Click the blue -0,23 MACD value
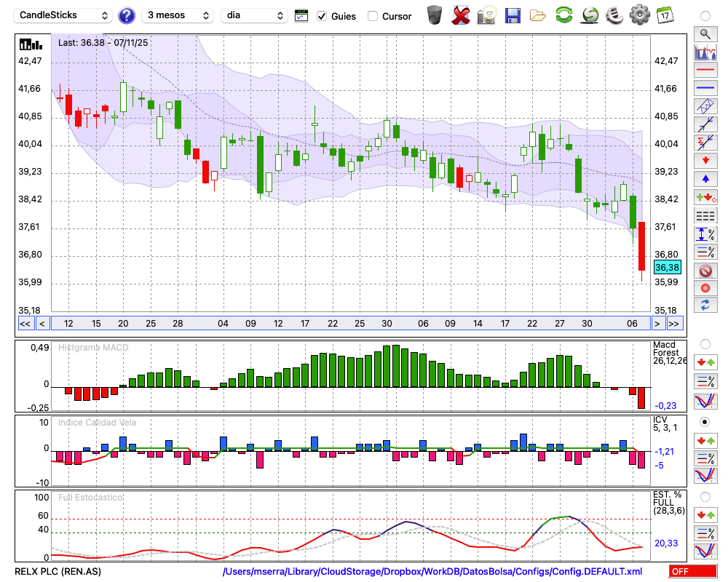The height and width of the screenshot is (582, 728). 665,406
